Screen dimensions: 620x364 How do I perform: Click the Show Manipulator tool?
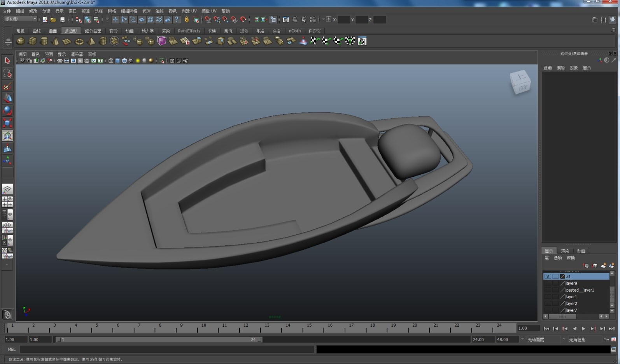(7, 160)
